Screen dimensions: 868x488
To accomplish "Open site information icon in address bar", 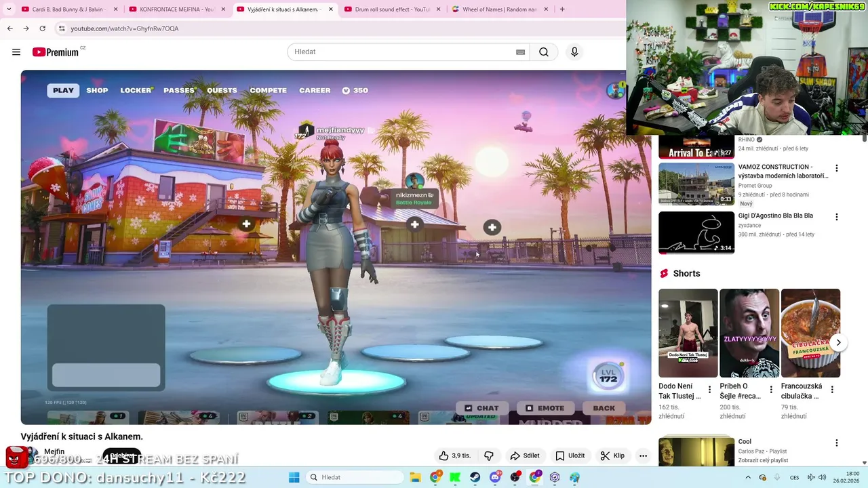I will (x=61, y=28).
